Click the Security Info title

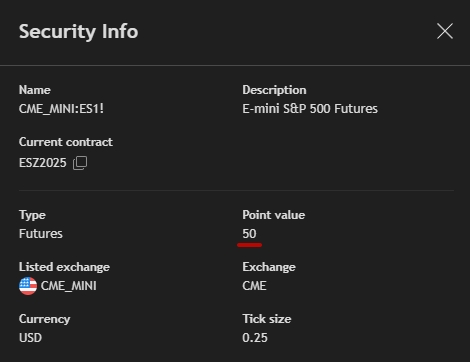coord(78,32)
